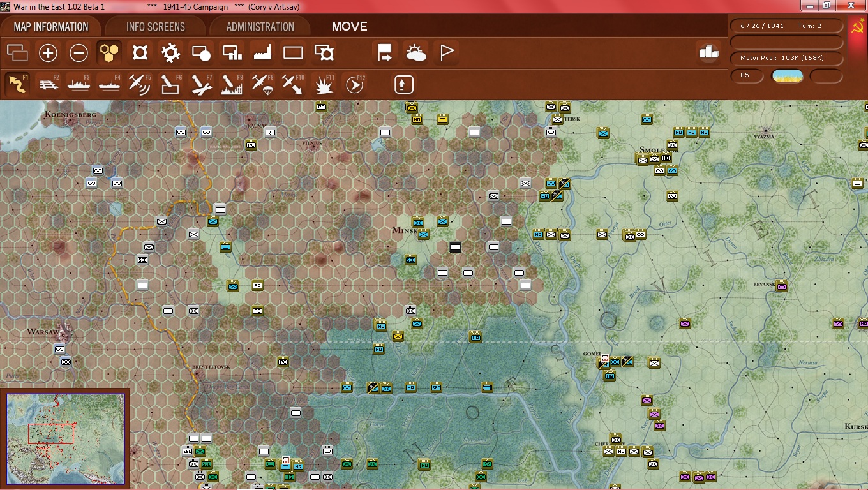The width and height of the screenshot is (868, 490).
Task: Click the KAUNAS city label
Action: click(x=257, y=126)
